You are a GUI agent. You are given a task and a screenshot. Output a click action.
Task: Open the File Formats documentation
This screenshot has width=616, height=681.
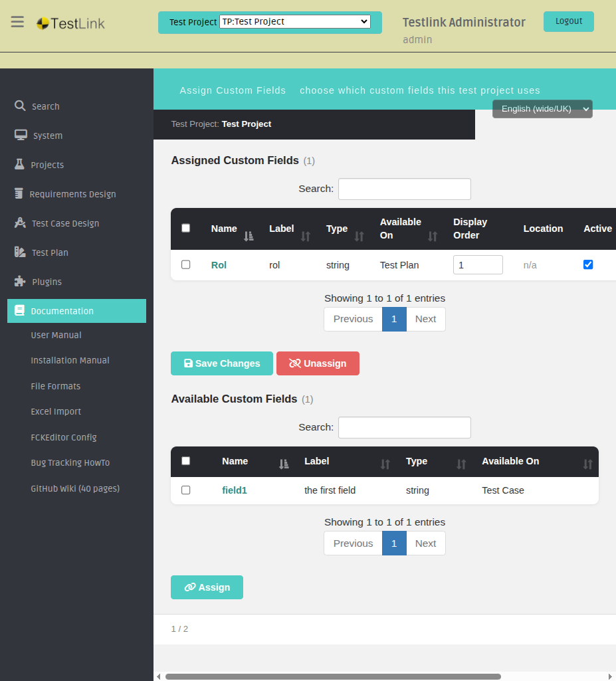(x=56, y=386)
